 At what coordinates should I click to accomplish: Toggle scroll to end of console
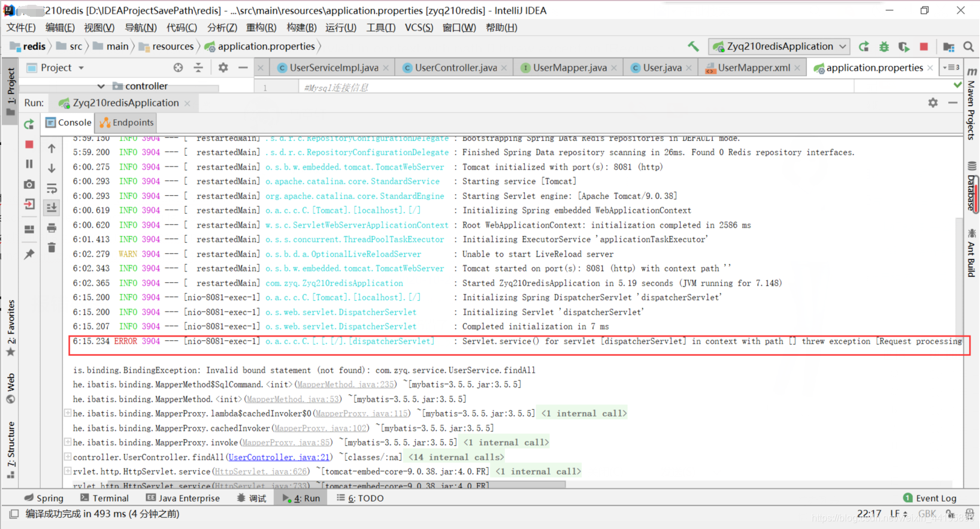coord(52,207)
